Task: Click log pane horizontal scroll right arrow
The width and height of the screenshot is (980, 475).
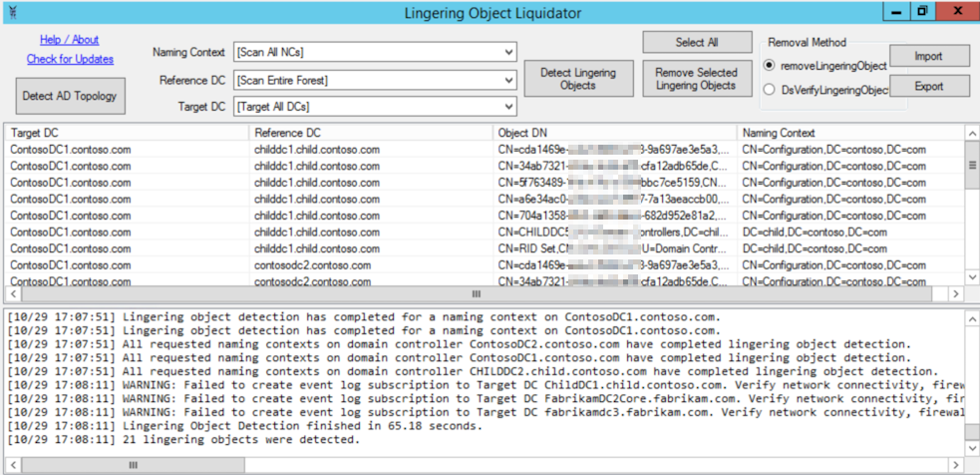Action: tap(956, 465)
